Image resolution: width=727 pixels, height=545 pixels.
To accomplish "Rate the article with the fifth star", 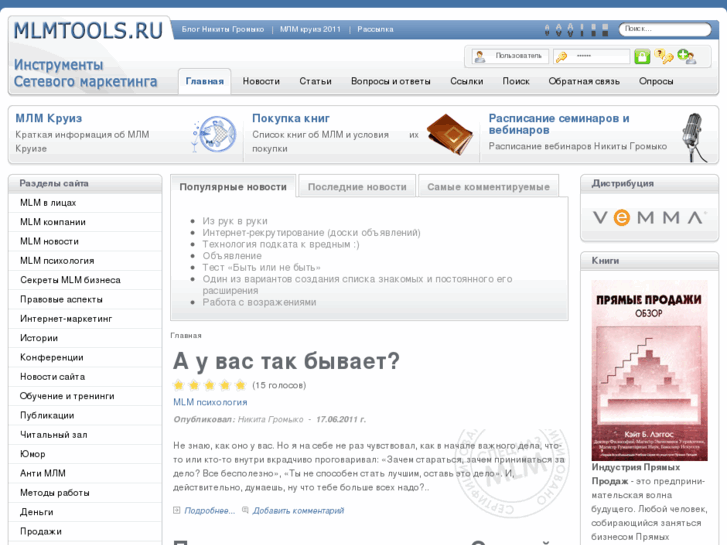I will click(x=240, y=385).
